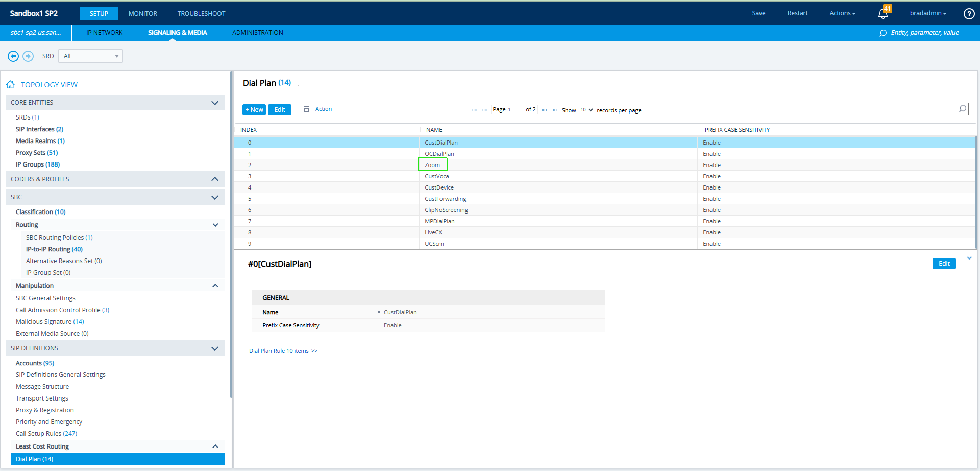Viewport: 980px width, 471px height.
Task: Open the help question mark icon
Action: (969, 14)
